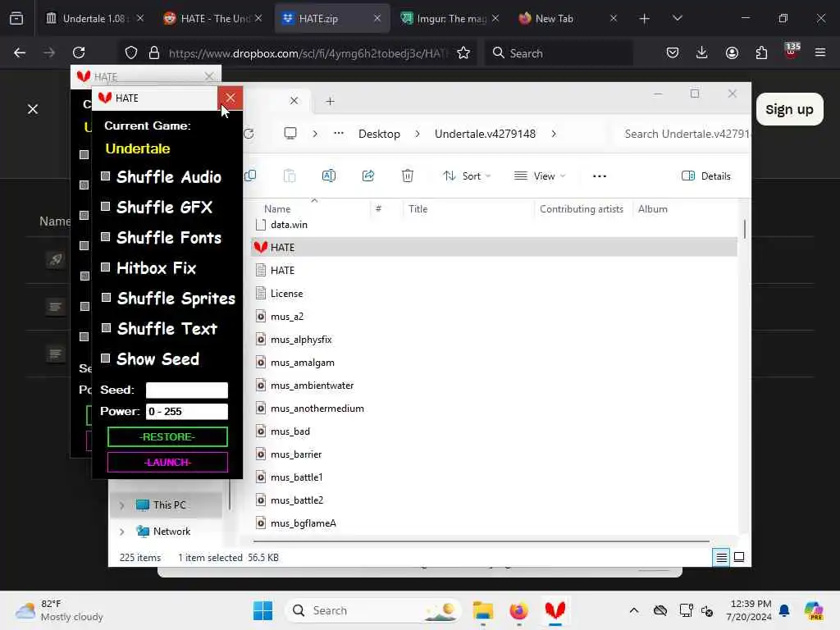
Task: Expand chevron after Desktop breadcrumb
Action: 418,134
